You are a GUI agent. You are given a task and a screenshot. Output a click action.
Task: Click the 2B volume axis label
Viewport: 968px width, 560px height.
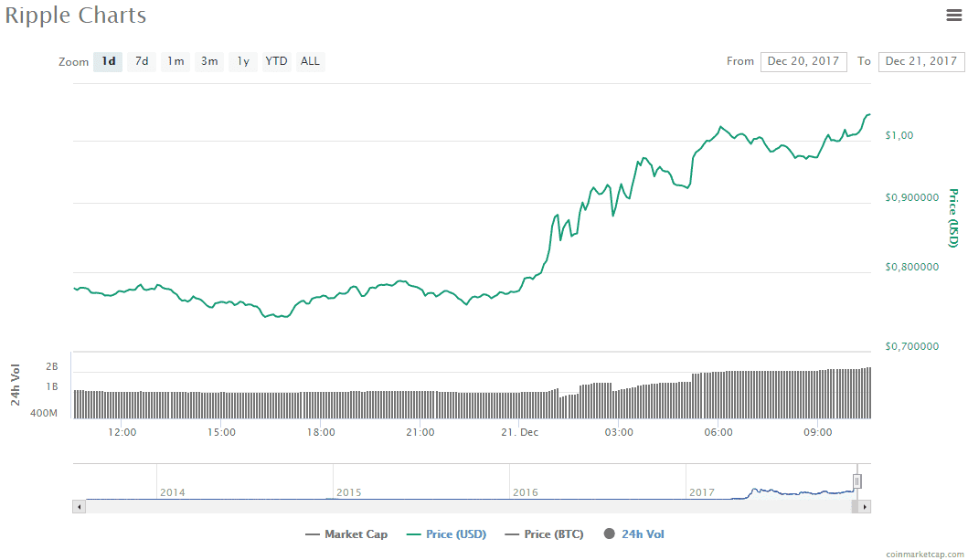coord(52,366)
